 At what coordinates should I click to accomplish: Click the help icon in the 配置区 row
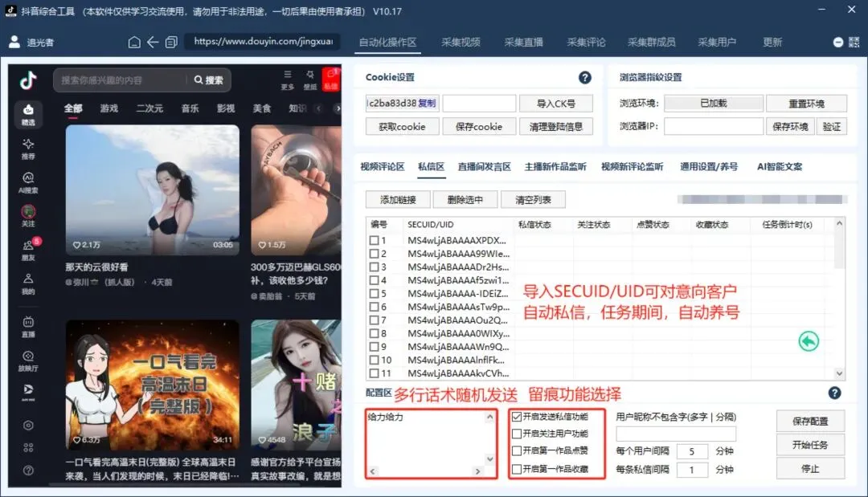834,393
